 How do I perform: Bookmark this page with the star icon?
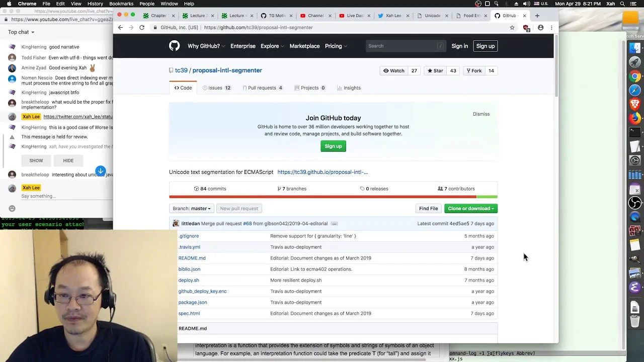(x=512, y=28)
